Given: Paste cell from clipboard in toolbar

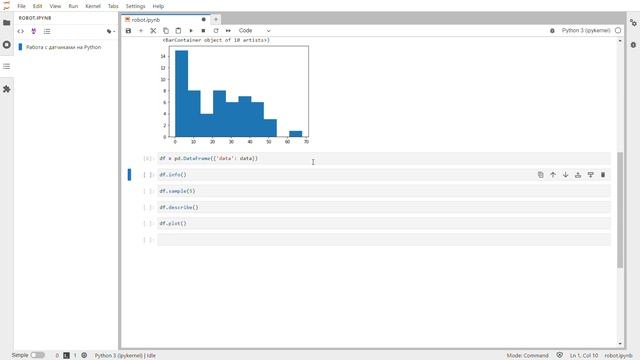Looking at the screenshot, I should coord(178,31).
